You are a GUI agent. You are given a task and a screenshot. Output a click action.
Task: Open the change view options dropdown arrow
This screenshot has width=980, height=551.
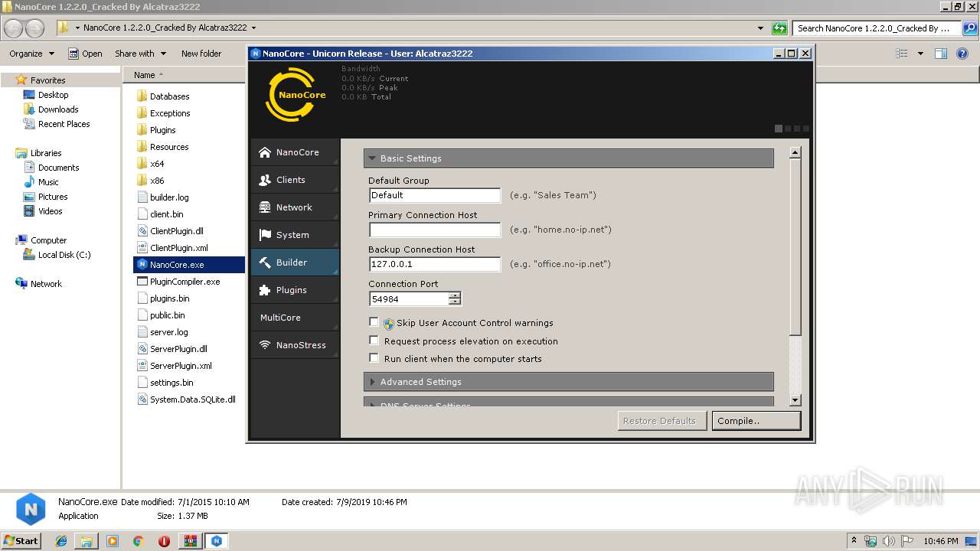point(920,54)
